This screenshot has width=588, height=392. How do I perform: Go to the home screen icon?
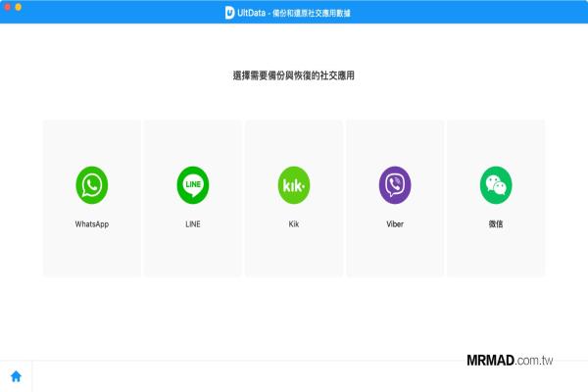(x=16, y=376)
